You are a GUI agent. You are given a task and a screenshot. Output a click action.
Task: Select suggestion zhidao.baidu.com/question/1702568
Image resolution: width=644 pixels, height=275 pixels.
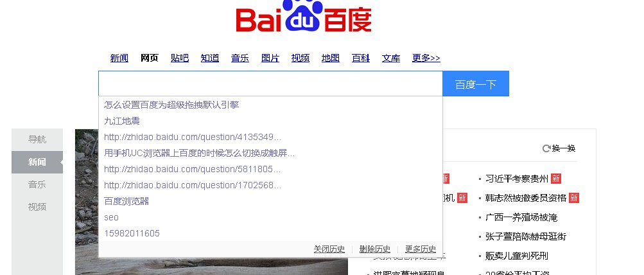[270, 185]
